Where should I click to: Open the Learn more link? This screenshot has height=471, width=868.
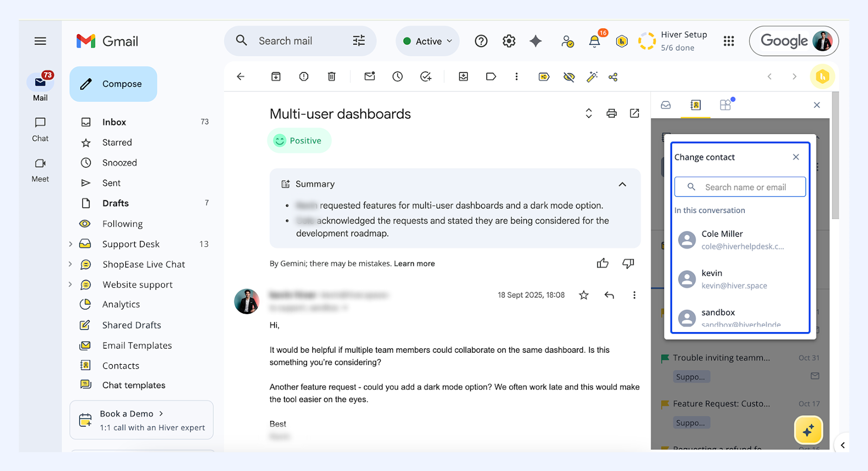point(414,264)
